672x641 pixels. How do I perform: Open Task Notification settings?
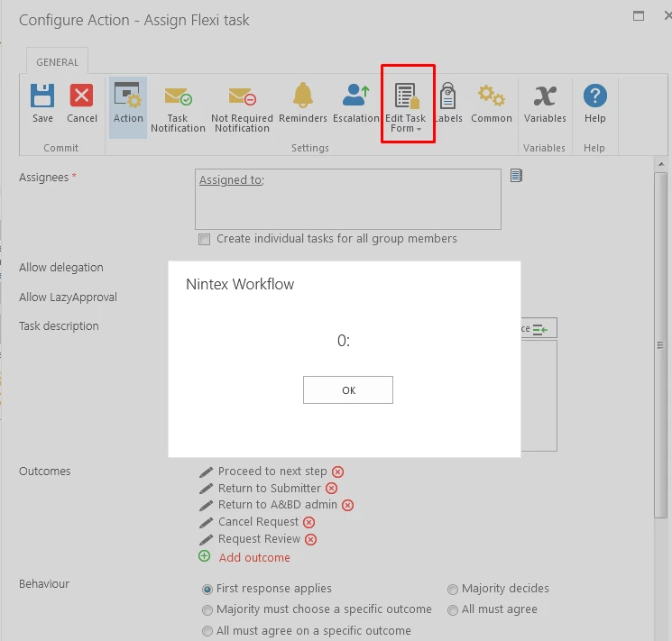pyautogui.click(x=178, y=108)
